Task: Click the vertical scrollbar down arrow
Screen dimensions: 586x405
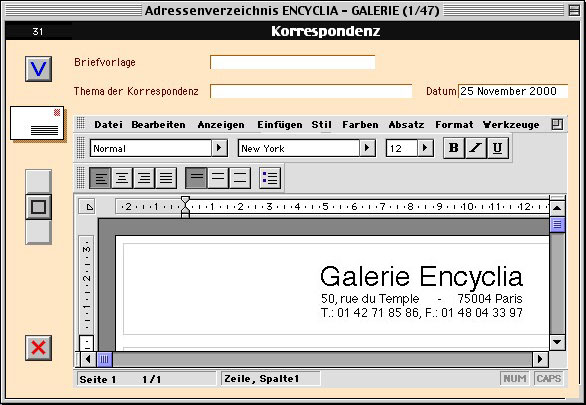Action: click(x=557, y=341)
